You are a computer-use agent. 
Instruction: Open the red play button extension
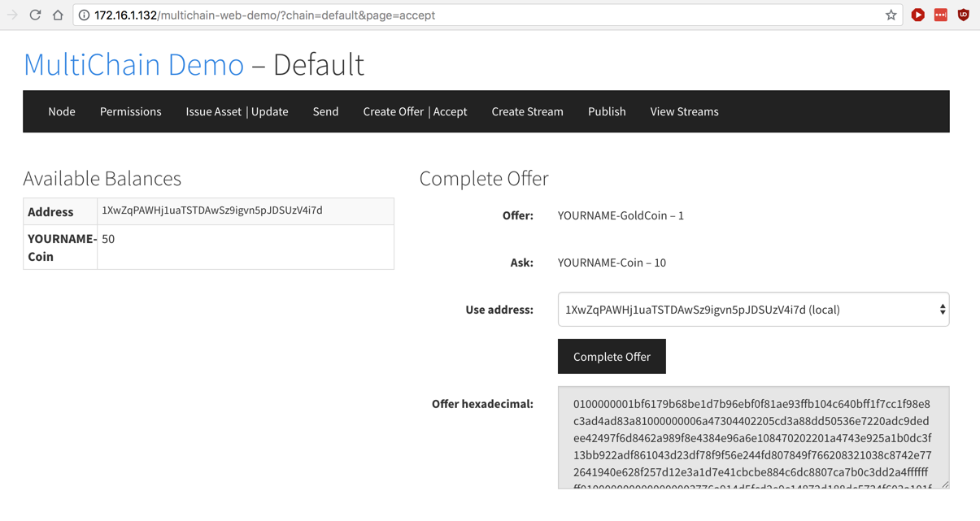(917, 15)
